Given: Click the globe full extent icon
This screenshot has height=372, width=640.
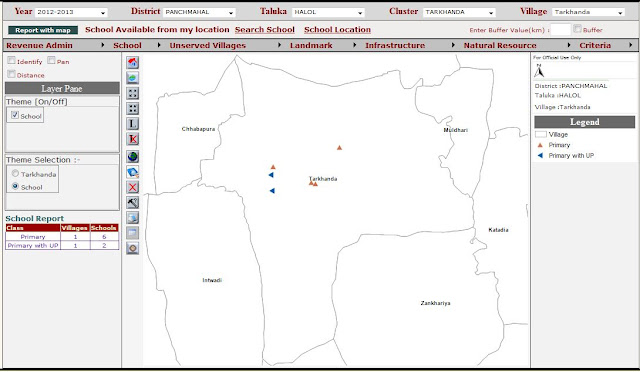Looking at the screenshot, I should pos(133,156).
